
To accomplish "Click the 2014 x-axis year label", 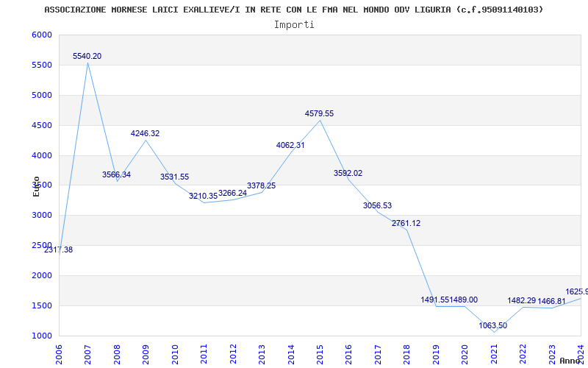I will [x=291, y=353].
